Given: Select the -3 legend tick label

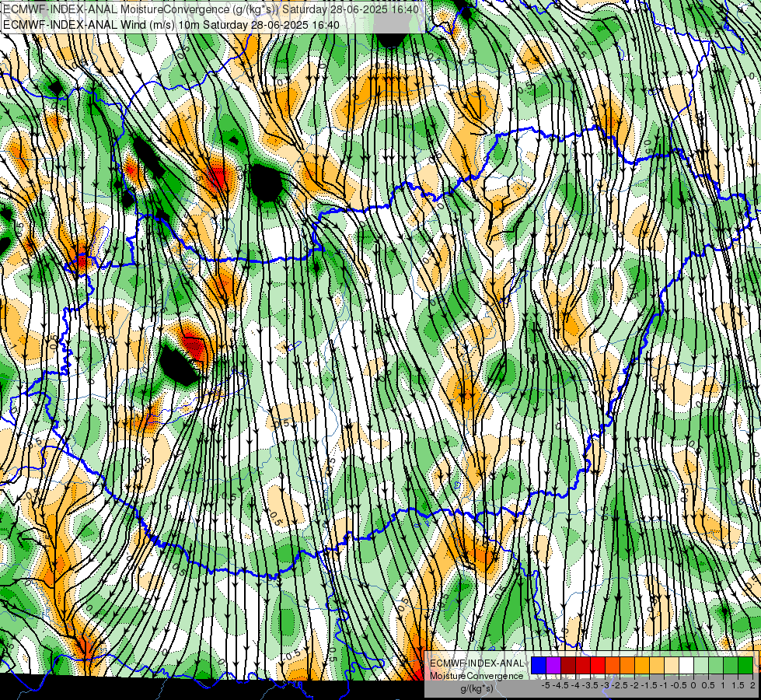Looking at the screenshot, I should 605,685.
